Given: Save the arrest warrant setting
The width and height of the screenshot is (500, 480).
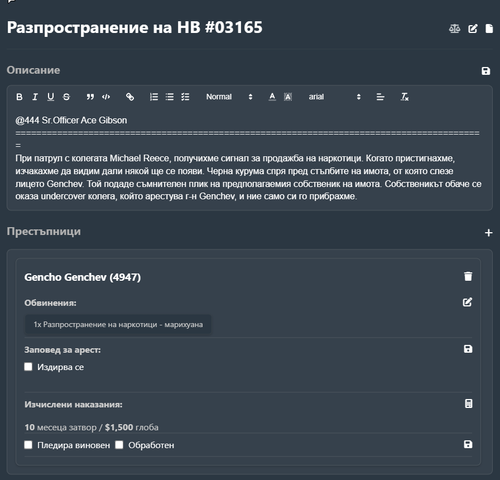Looking at the screenshot, I should tap(468, 349).
